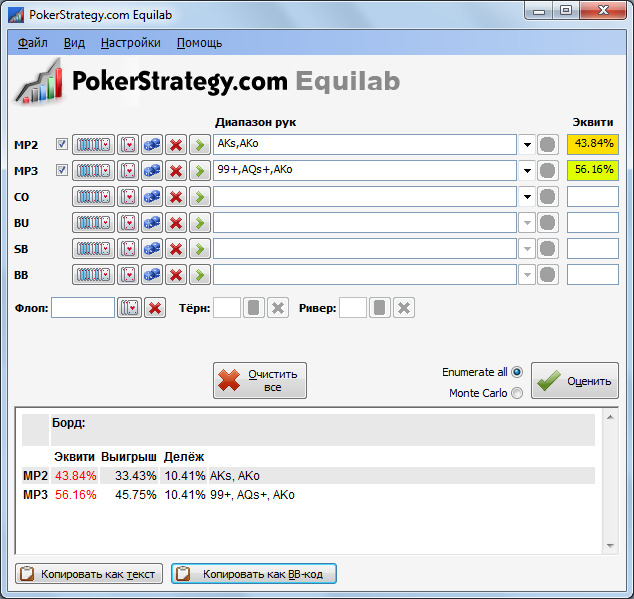Open flop card selector icon

point(129,308)
